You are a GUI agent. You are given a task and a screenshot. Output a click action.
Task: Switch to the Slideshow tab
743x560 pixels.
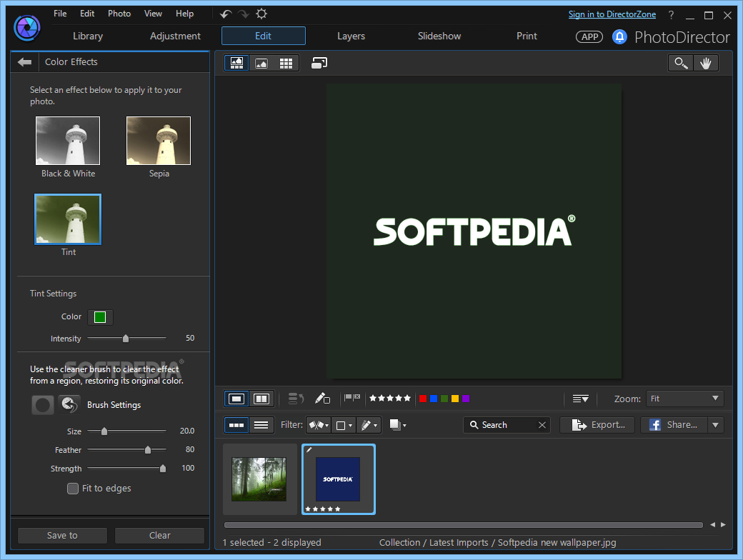pyautogui.click(x=439, y=36)
